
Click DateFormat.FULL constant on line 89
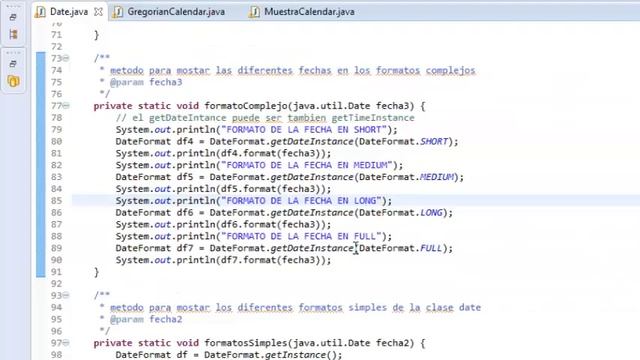pyautogui.click(x=400, y=248)
